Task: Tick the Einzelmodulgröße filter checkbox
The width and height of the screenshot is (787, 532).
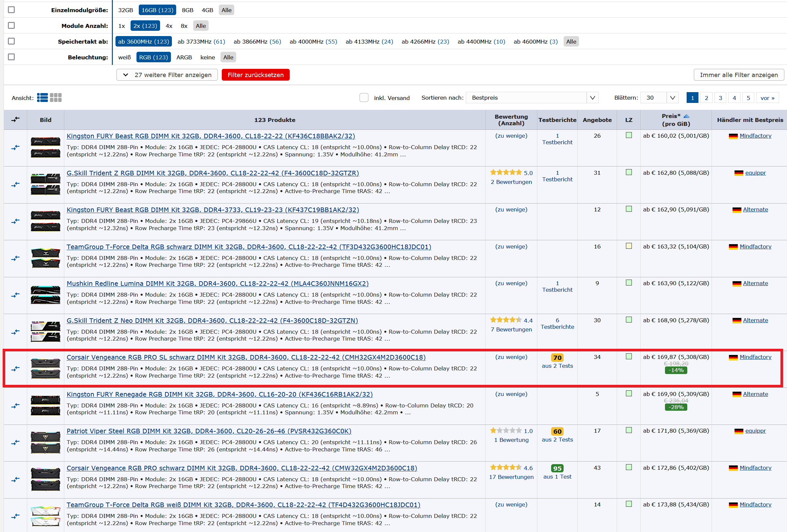Action: tap(11, 10)
